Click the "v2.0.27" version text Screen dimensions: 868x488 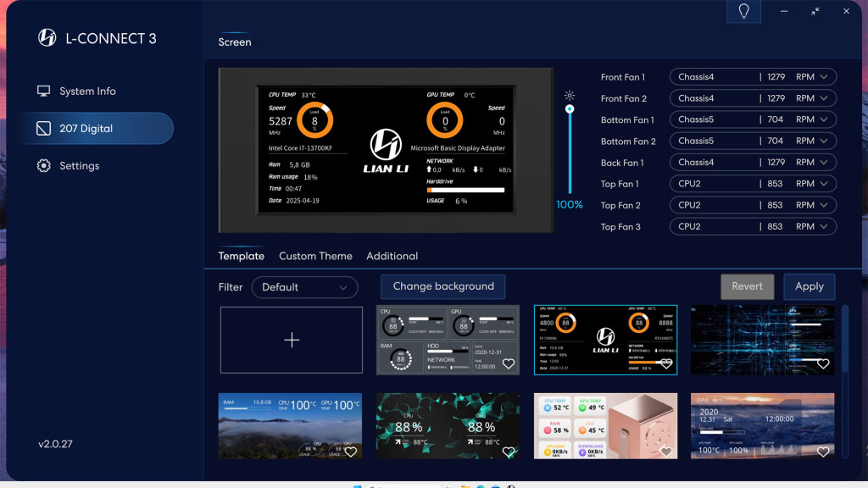point(55,444)
